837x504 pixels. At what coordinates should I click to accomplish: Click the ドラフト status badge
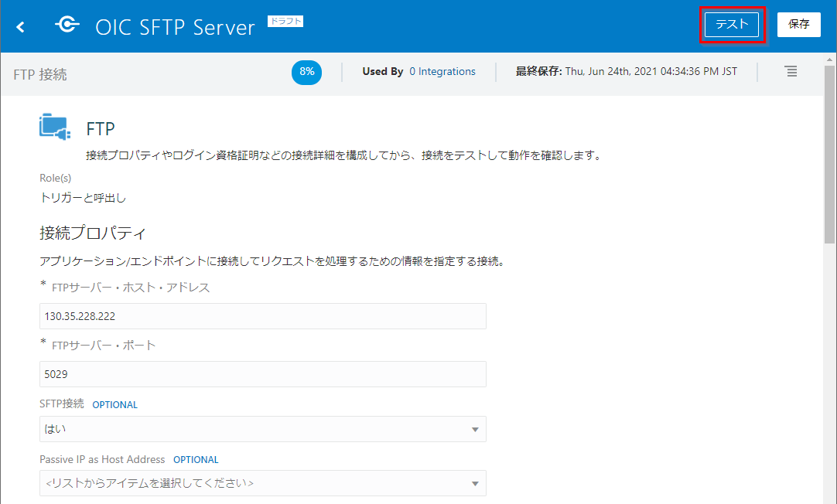[285, 22]
